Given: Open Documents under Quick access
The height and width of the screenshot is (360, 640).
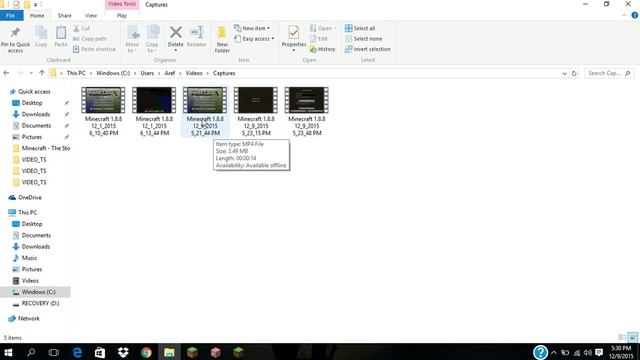Looking at the screenshot, I should [36, 126].
